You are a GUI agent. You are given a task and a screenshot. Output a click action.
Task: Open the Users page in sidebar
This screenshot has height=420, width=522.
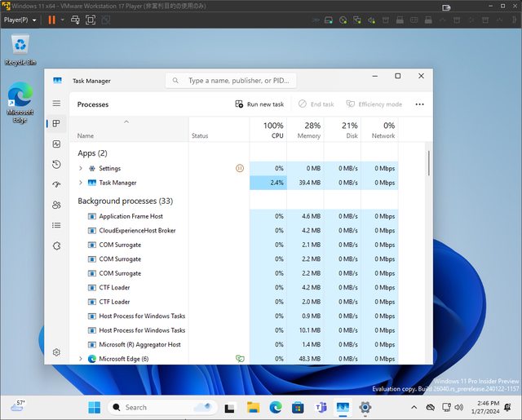pyautogui.click(x=56, y=205)
